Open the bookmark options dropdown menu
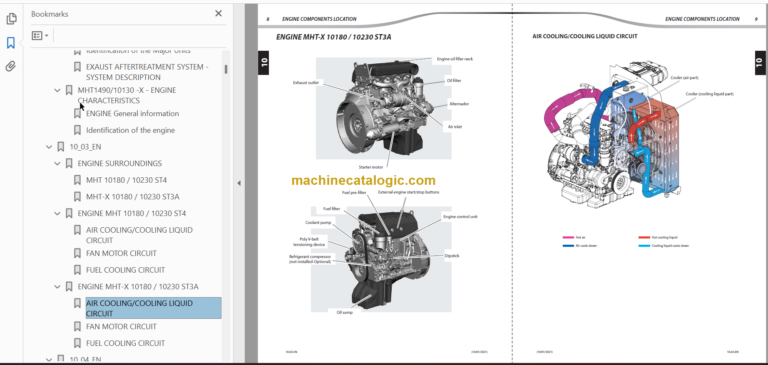768x365 pixels. pyautogui.click(x=40, y=35)
